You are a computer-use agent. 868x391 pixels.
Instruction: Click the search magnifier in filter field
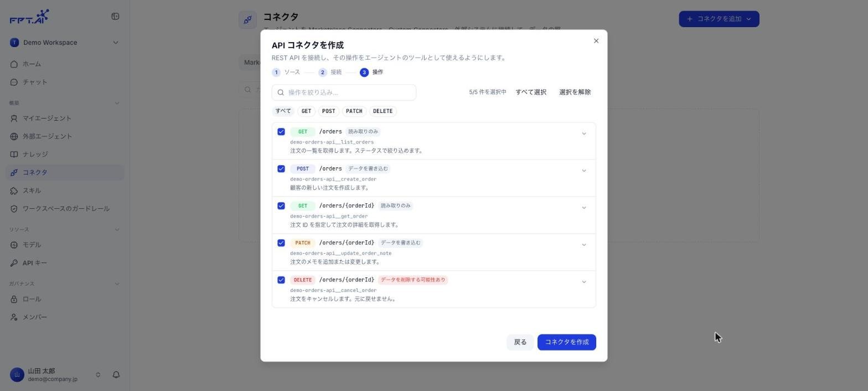pos(281,92)
